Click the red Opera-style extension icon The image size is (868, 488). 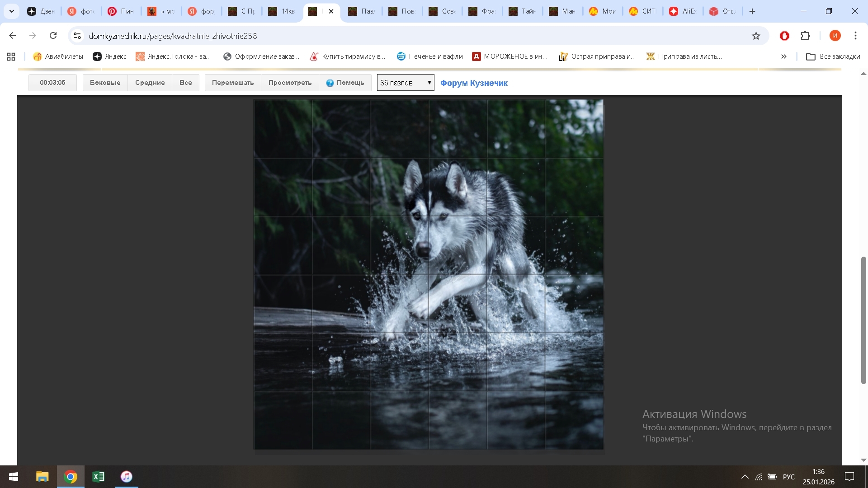click(x=784, y=36)
